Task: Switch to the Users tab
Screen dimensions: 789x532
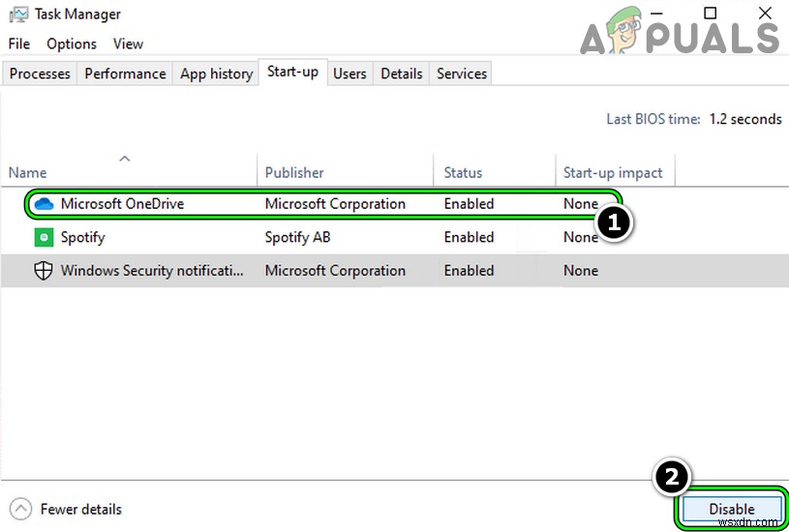Action: click(349, 74)
